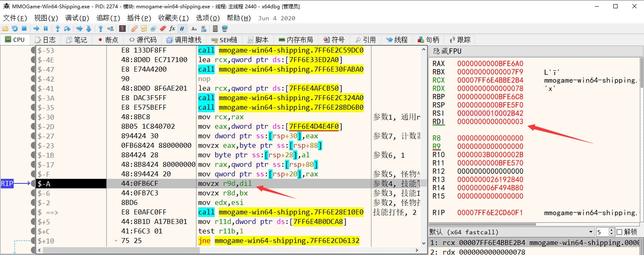Toggle breakpoint on the $+10 jne line

coord(33,241)
